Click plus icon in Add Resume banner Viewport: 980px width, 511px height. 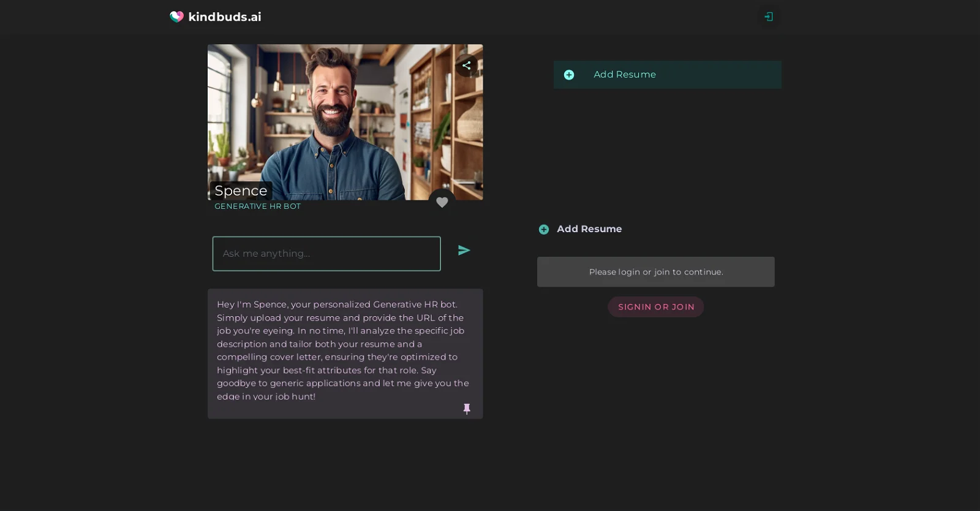(x=569, y=75)
